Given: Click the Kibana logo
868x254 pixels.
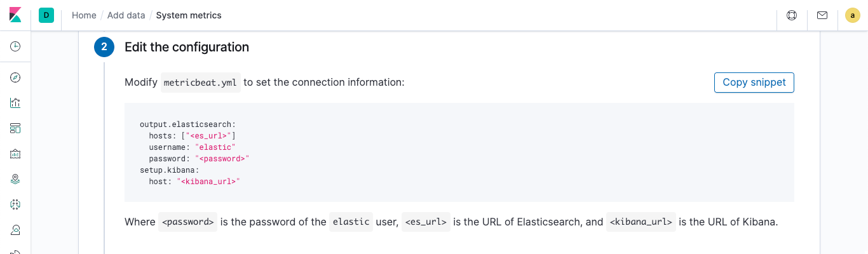Looking at the screenshot, I should [15, 15].
